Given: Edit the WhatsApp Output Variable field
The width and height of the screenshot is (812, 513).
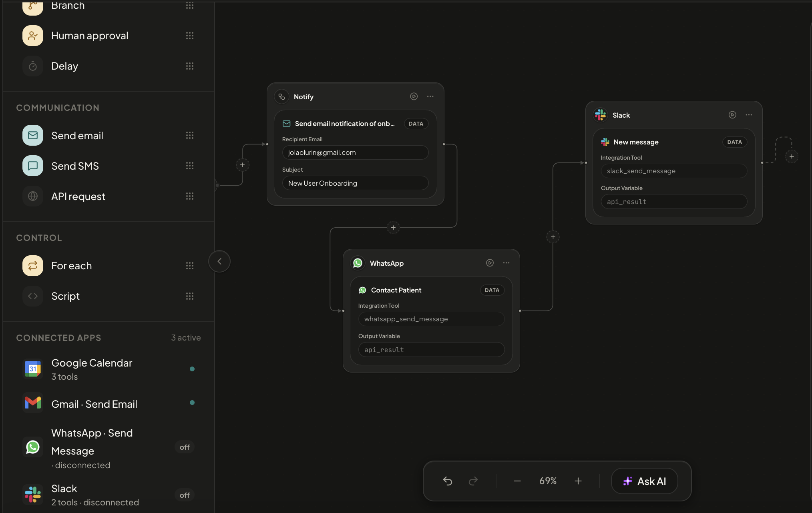Looking at the screenshot, I should click(x=431, y=350).
